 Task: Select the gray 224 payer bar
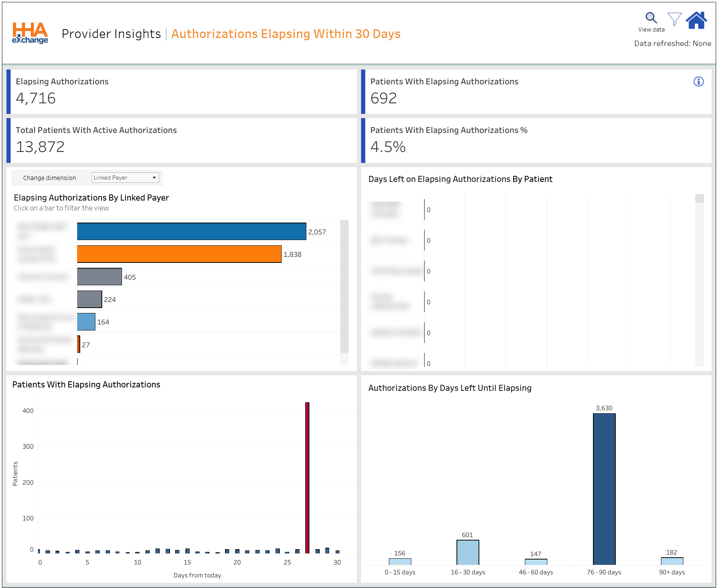point(89,299)
